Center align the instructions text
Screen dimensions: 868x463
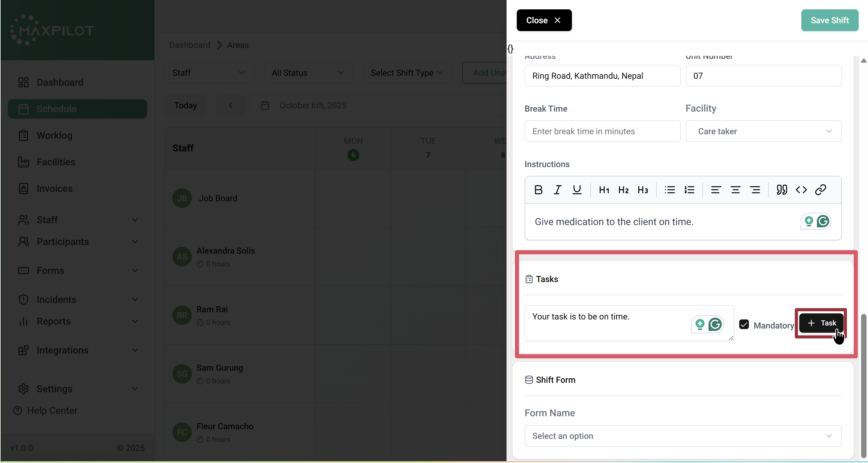pos(735,190)
